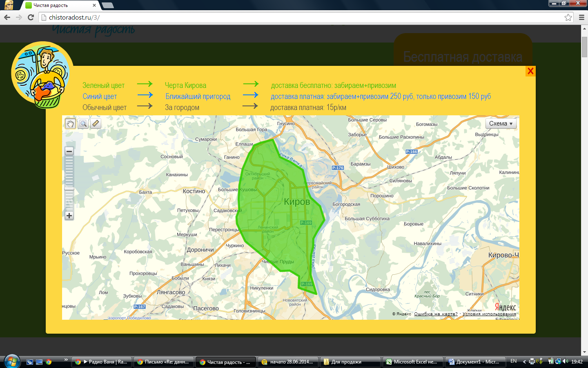Reload the page with refresh icon
Screen dimensions: 588x368
click(31, 17)
